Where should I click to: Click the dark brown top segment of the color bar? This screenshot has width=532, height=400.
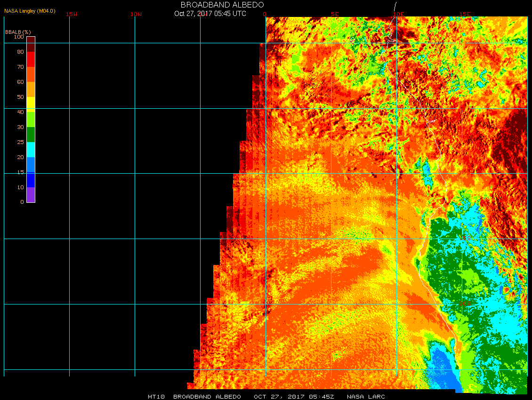point(31,44)
